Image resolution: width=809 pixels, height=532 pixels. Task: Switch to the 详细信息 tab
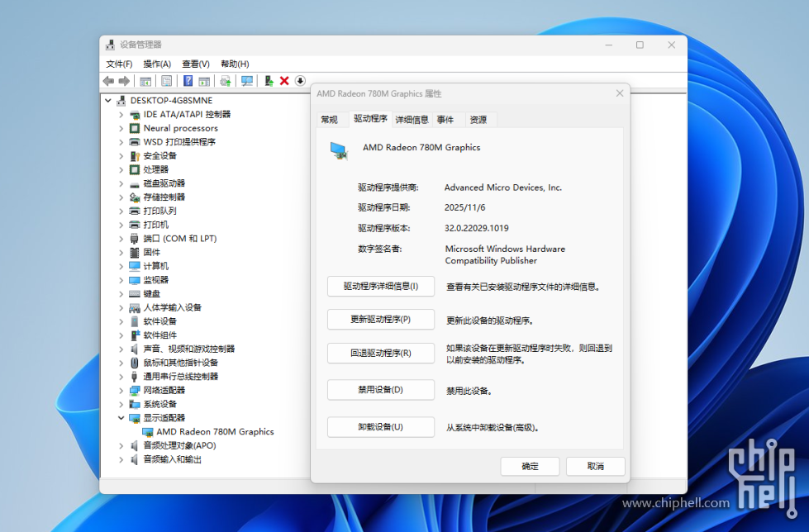(412, 119)
